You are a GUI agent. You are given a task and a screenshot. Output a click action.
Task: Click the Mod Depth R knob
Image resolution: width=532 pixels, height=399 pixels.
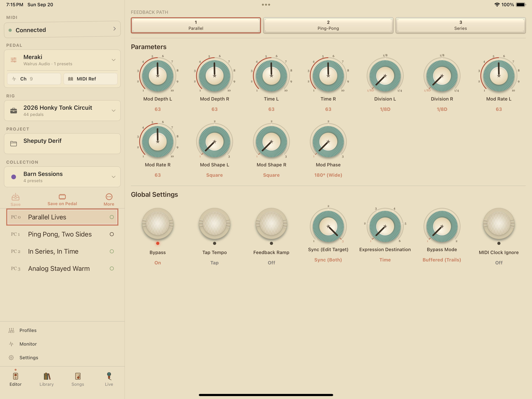(x=215, y=76)
